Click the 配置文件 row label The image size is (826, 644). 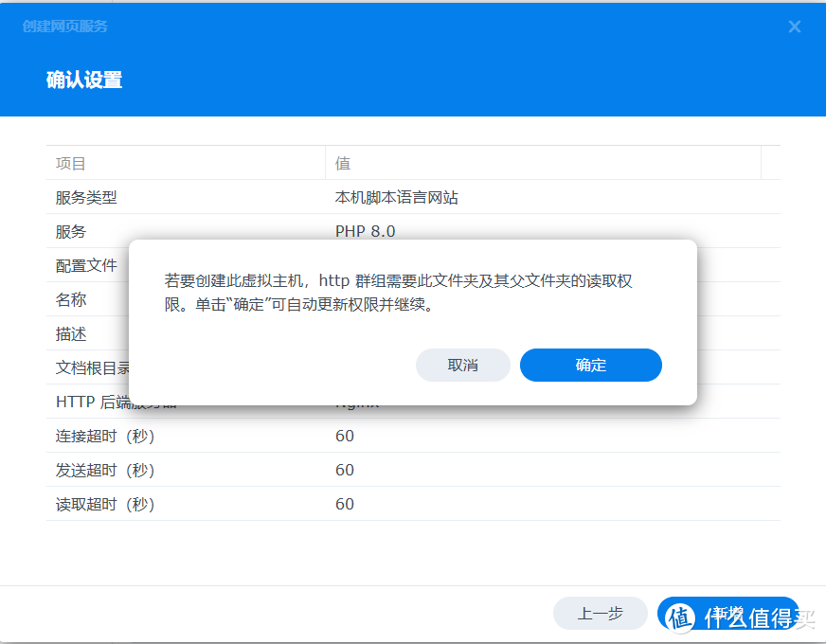tap(85, 265)
